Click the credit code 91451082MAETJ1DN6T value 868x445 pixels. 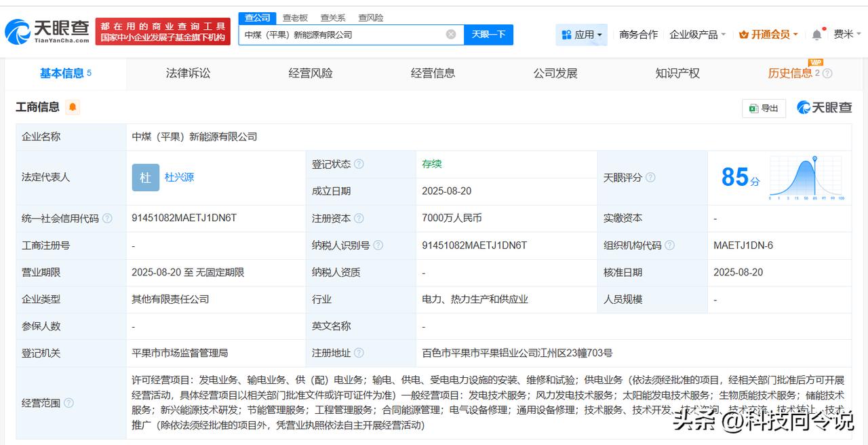184,218
